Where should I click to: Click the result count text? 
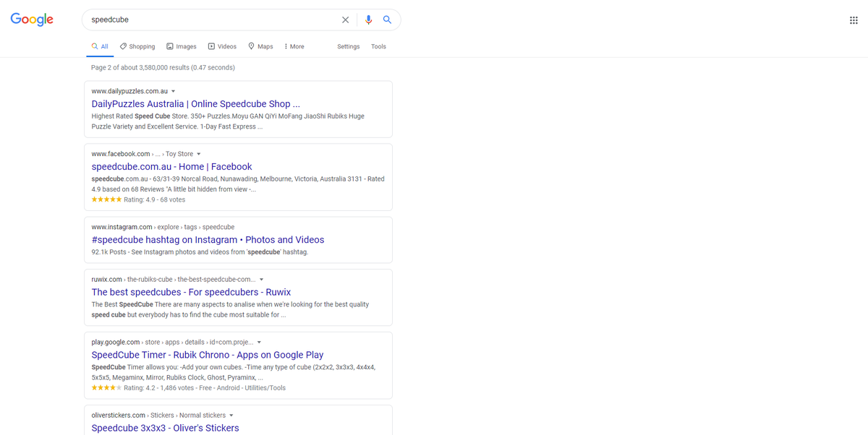click(x=163, y=67)
